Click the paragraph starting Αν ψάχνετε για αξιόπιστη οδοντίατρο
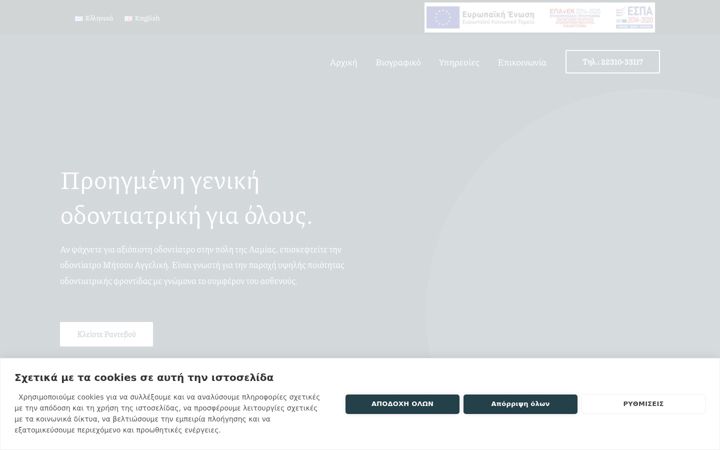 coord(202,265)
